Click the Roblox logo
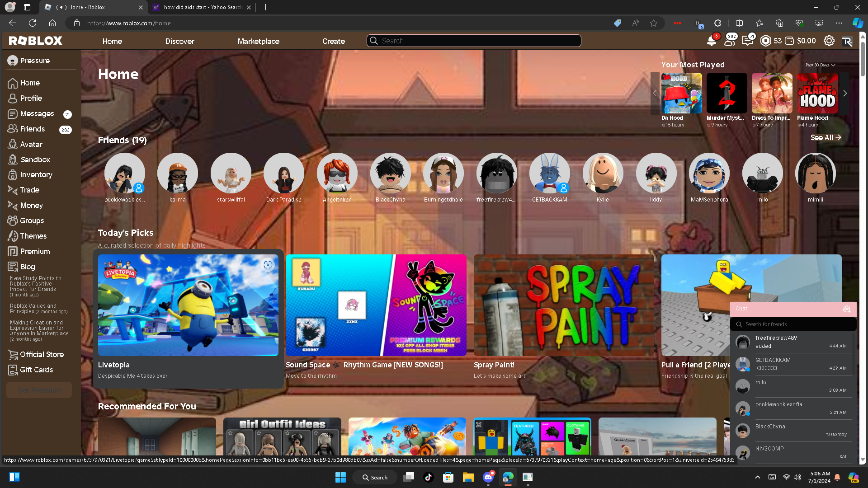868x488 pixels. click(35, 41)
